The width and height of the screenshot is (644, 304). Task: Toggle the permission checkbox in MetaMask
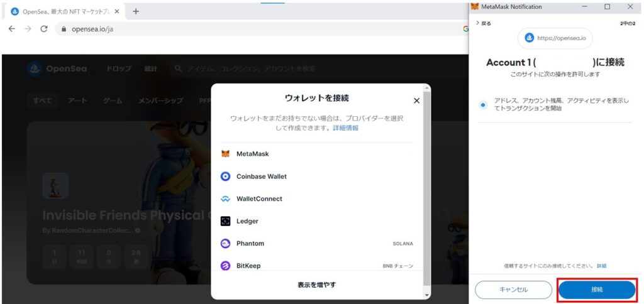484,105
